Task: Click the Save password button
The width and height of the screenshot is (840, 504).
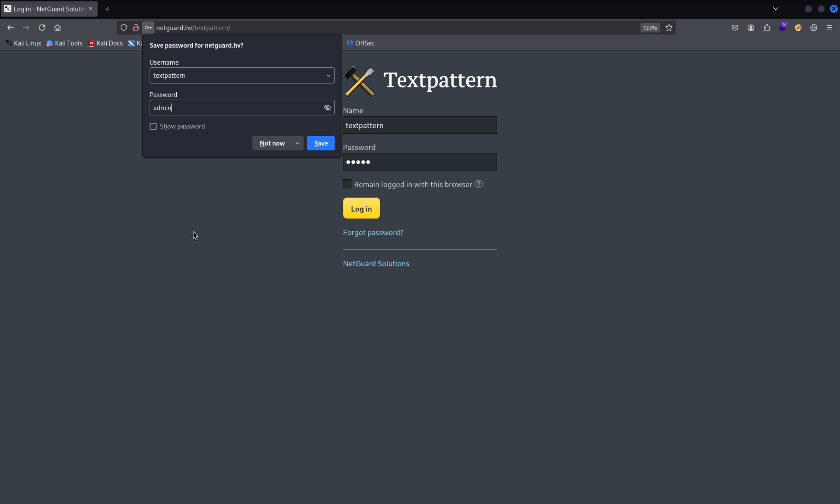Action: click(321, 143)
